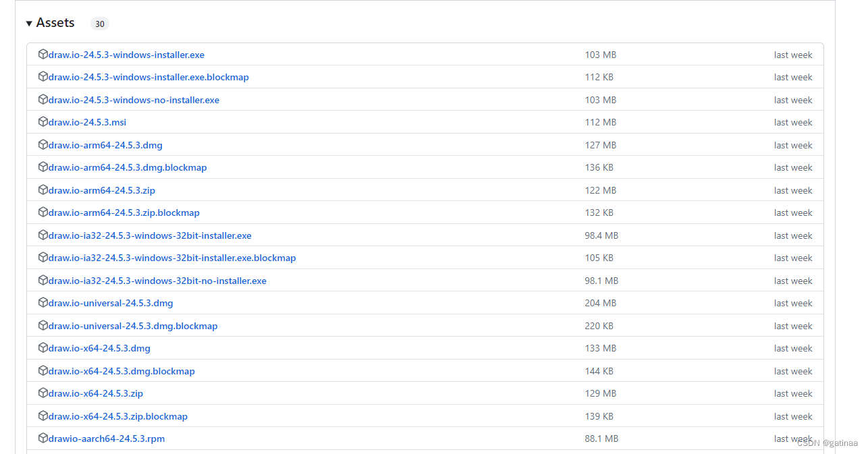Download draw.io-arm64-24.5.3.zip
868x454 pixels.
pyautogui.click(x=102, y=190)
